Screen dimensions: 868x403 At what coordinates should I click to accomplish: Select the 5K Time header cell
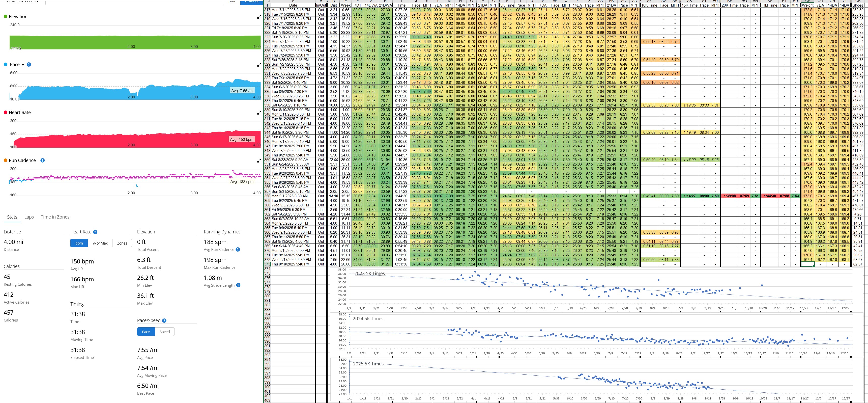(507, 5)
